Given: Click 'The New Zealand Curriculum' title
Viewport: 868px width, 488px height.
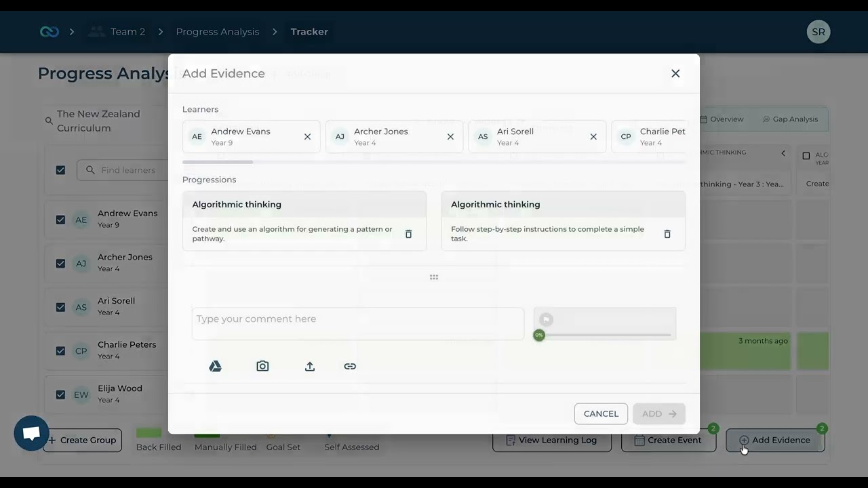Looking at the screenshot, I should (98, 121).
